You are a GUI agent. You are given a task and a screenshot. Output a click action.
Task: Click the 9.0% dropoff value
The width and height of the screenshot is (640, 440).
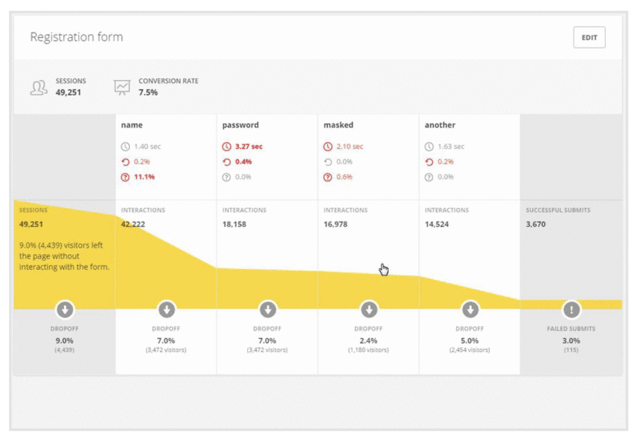point(64,340)
